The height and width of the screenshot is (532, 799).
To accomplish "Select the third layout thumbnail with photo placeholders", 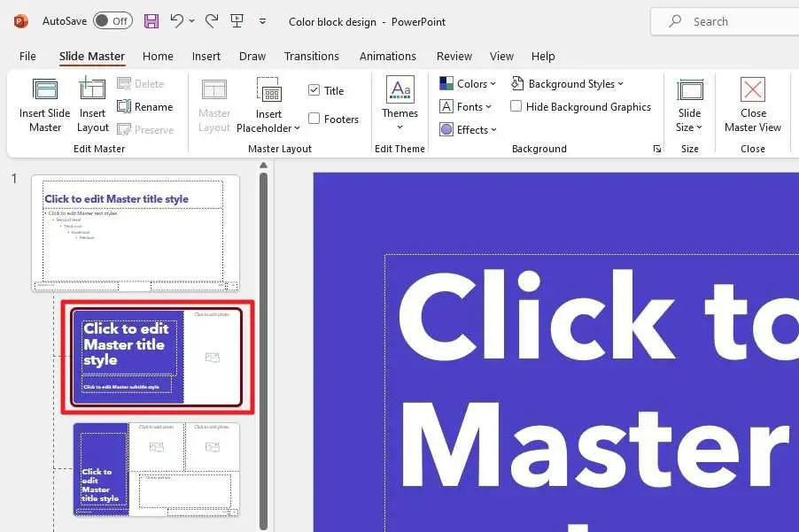I will click(x=157, y=469).
